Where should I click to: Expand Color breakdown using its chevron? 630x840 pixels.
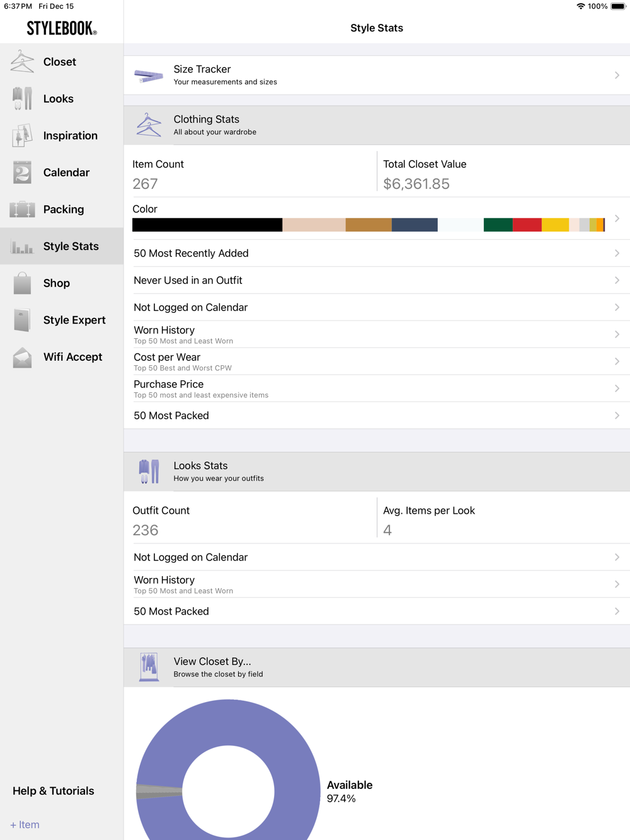617,219
